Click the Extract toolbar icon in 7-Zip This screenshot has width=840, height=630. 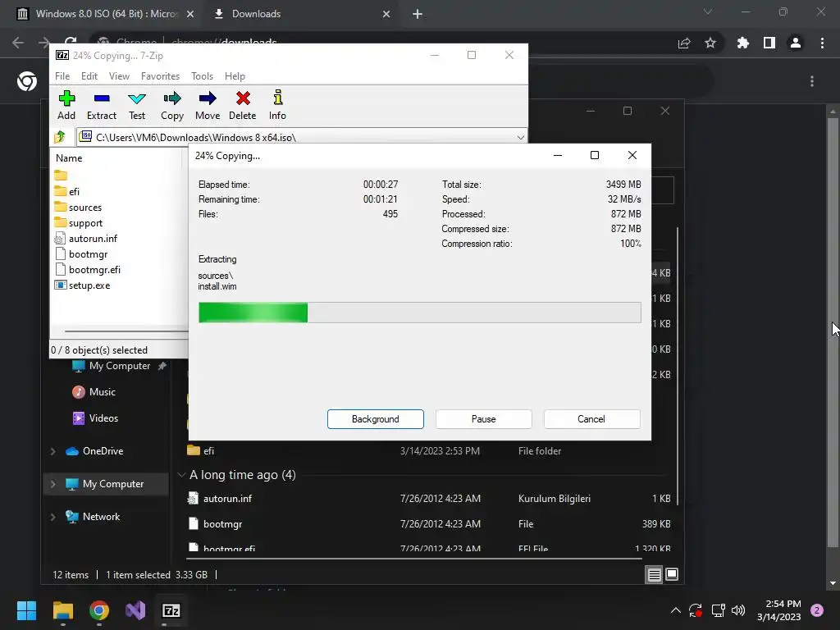tap(101, 105)
